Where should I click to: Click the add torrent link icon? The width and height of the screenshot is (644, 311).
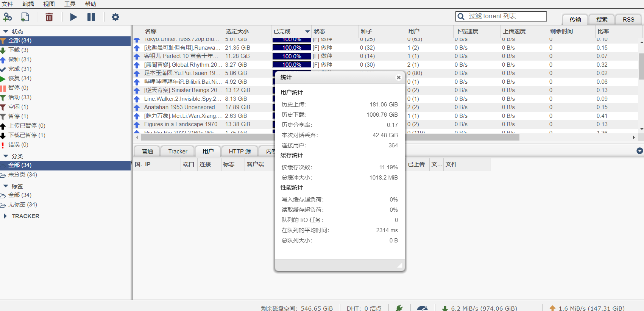tap(8, 17)
